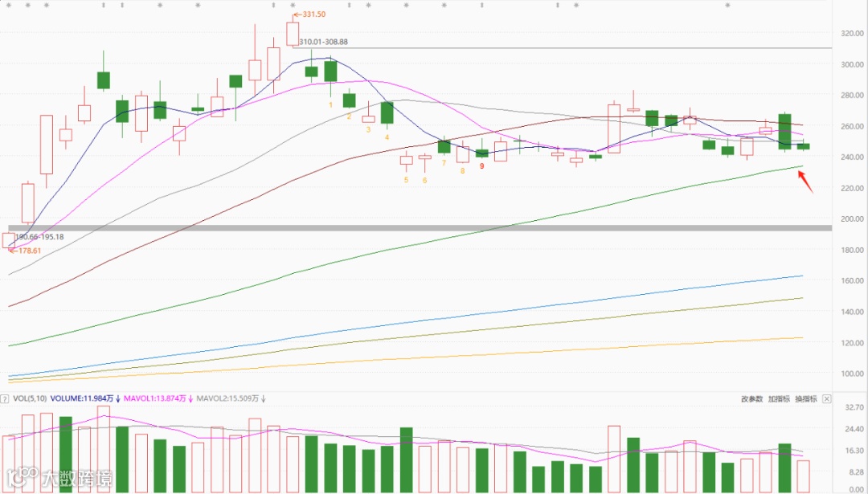Click the 32.70 volume axis label
The height and width of the screenshot is (494, 868).
[854, 407]
